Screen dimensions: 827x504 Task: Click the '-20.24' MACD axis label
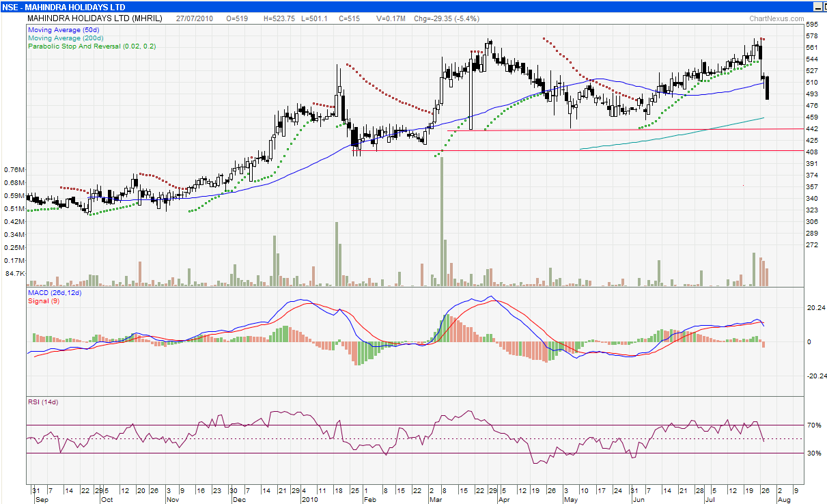(x=816, y=376)
